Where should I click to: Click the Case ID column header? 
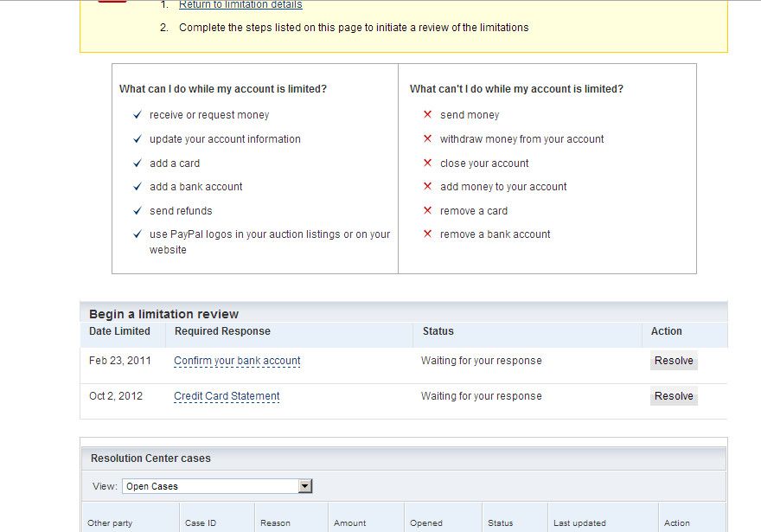201,522
